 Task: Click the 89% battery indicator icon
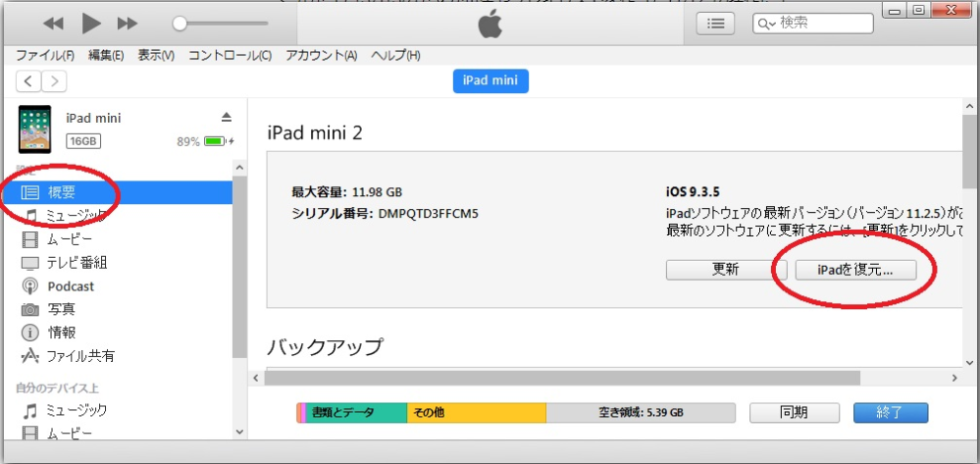point(215,141)
